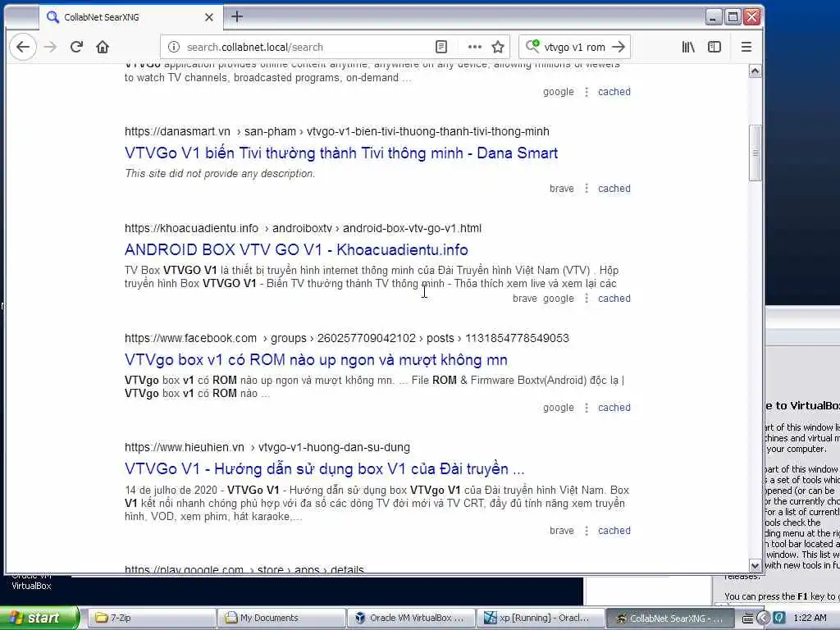Image resolution: width=840 pixels, height=630 pixels.
Task: Submit search with the arrow button
Action: pos(619,47)
